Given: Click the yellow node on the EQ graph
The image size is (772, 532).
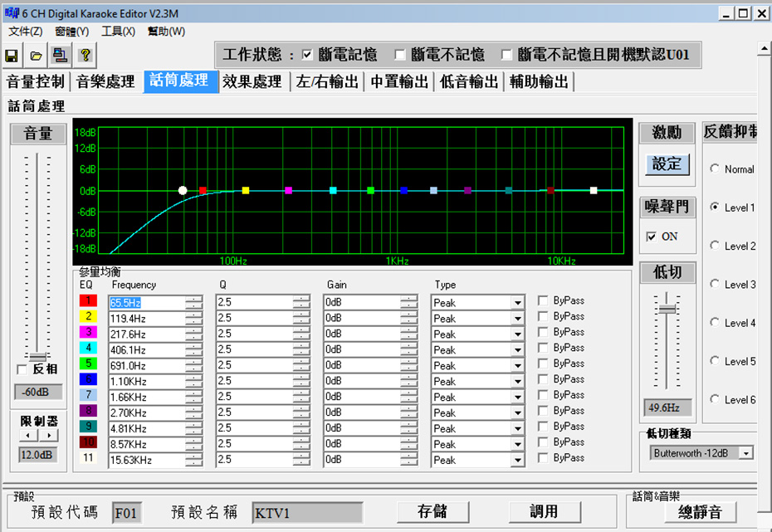Looking at the screenshot, I should (x=246, y=190).
